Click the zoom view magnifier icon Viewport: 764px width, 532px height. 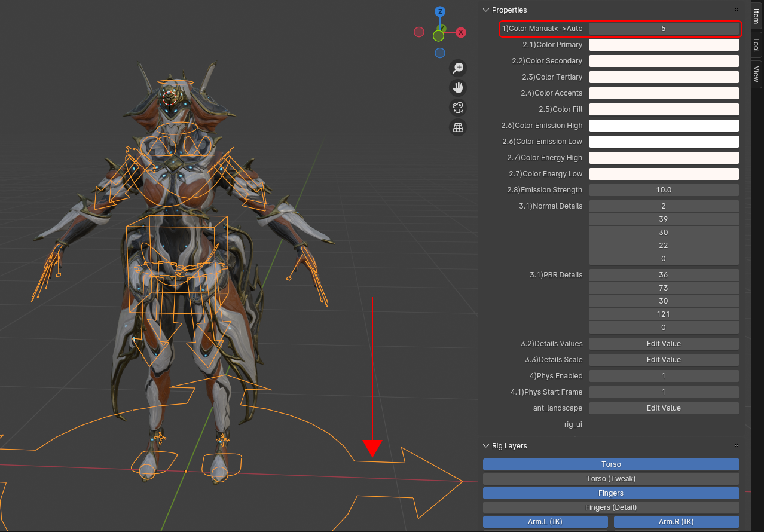pyautogui.click(x=459, y=68)
